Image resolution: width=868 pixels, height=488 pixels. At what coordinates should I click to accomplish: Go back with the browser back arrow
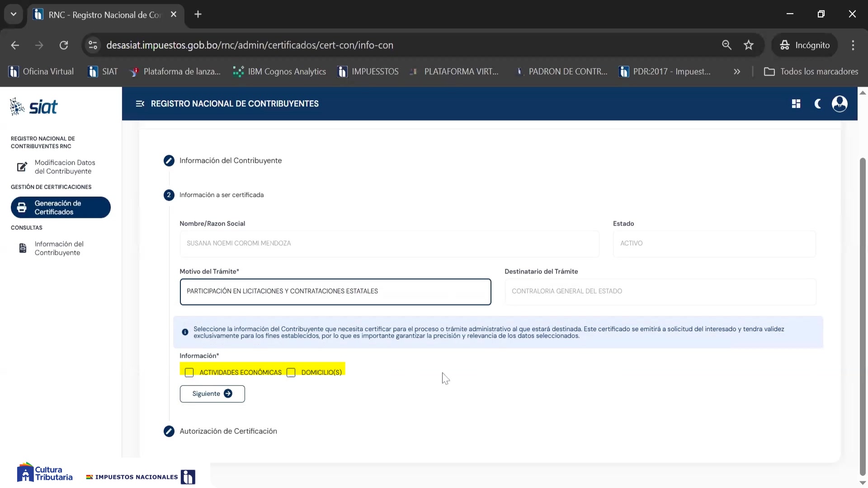(x=15, y=45)
